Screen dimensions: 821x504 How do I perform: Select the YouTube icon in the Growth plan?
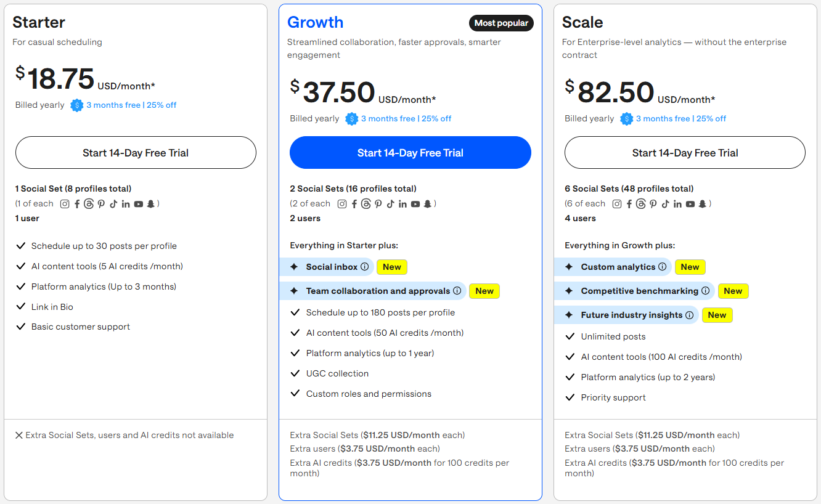click(415, 203)
